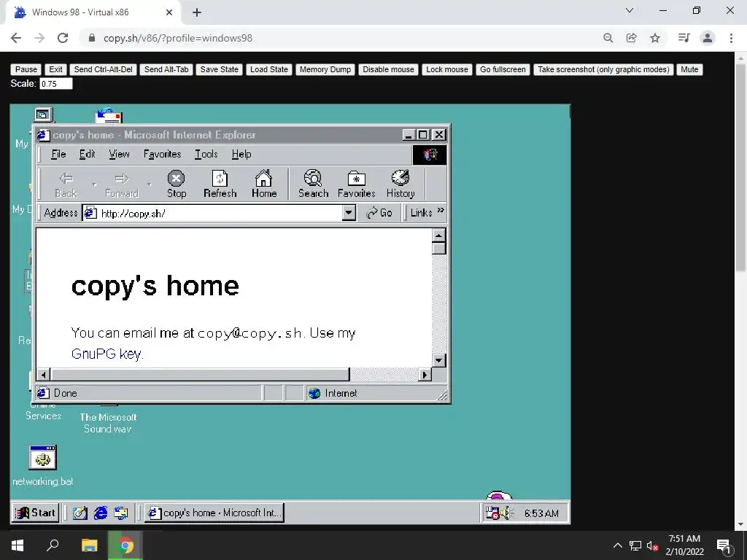Click the Task Scheduler tray icon
This screenshot has width=747, height=560.
492,513
